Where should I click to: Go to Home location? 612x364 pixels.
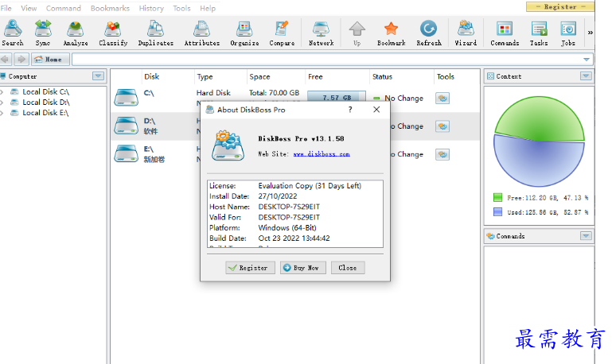pyautogui.click(x=49, y=60)
